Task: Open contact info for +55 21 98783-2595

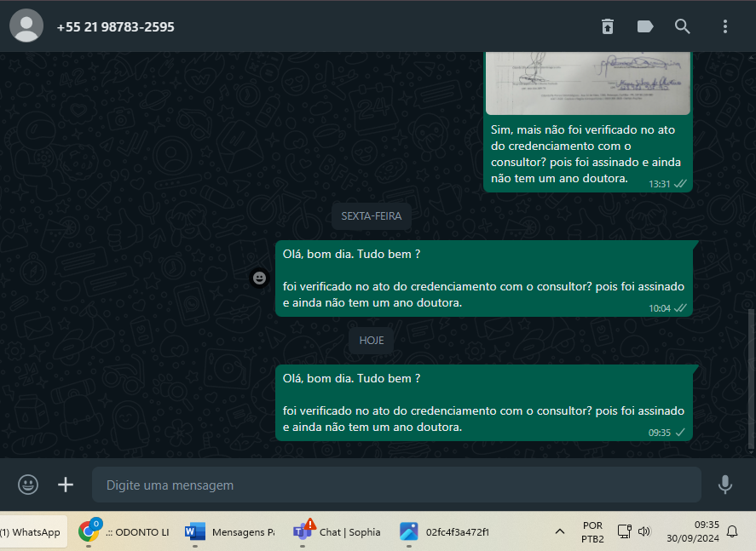Action: click(116, 26)
